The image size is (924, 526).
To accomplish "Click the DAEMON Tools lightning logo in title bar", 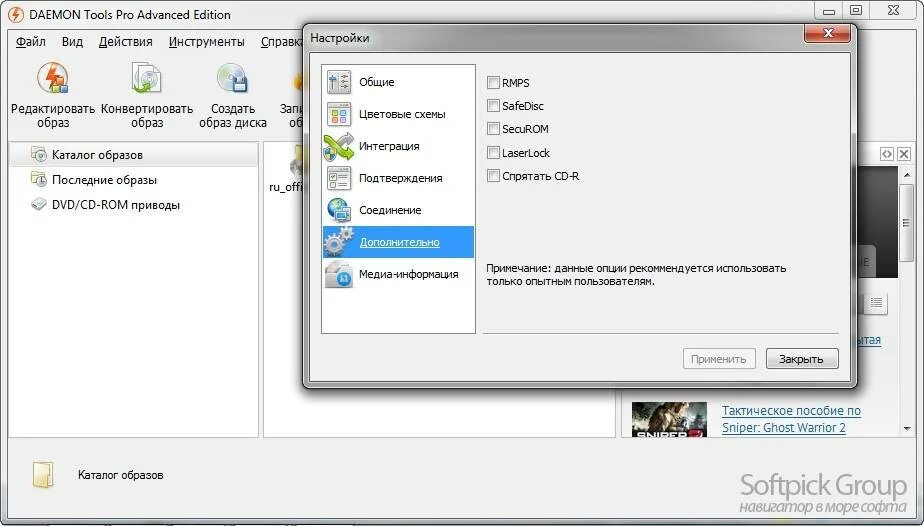I will click(15, 15).
